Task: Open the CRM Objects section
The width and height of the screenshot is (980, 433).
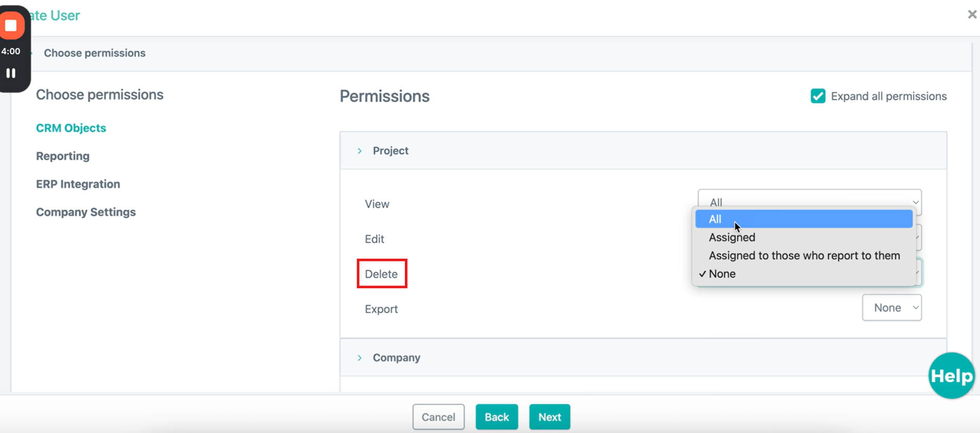Action: (x=71, y=128)
